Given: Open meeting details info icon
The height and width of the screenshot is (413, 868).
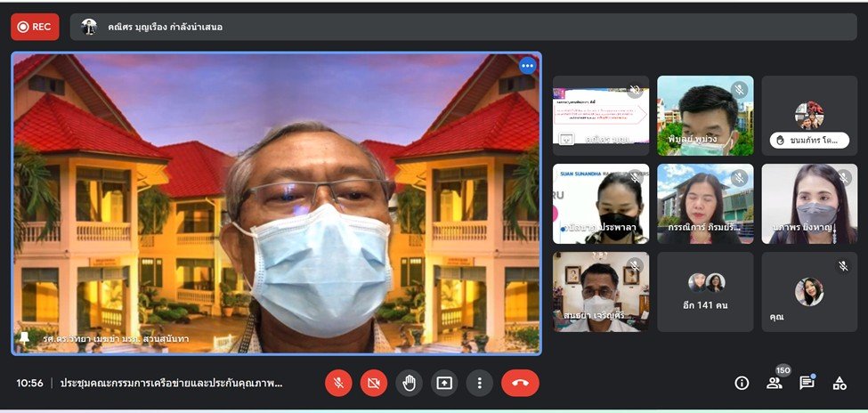Looking at the screenshot, I should (x=742, y=383).
